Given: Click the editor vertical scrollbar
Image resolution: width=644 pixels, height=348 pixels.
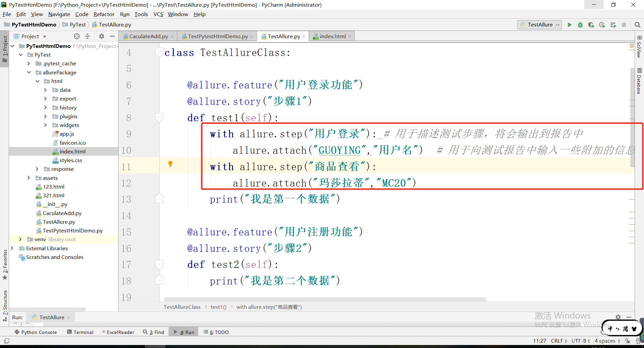Looking at the screenshot, I should 632,117.
